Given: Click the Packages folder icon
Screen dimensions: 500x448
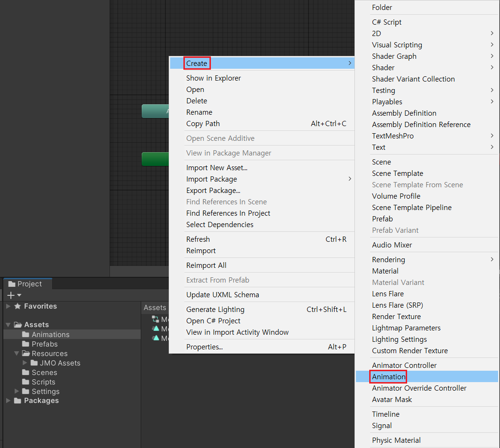Looking at the screenshot, I should coord(18,401).
